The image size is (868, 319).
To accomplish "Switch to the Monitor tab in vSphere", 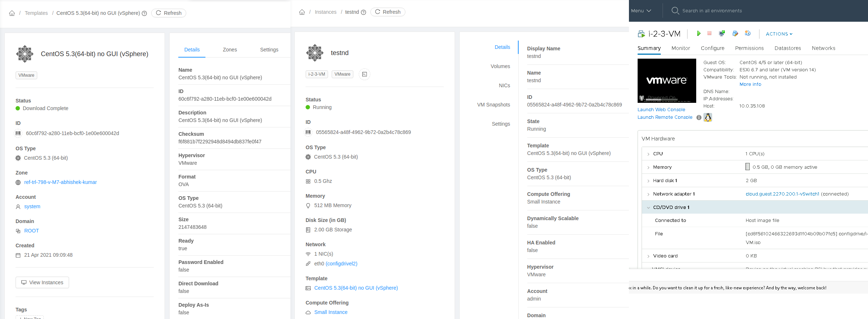I will coord(681,48).
